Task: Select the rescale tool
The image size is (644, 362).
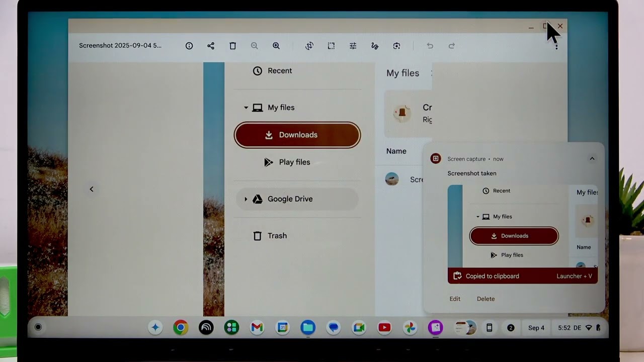Action: pos(331,46)
